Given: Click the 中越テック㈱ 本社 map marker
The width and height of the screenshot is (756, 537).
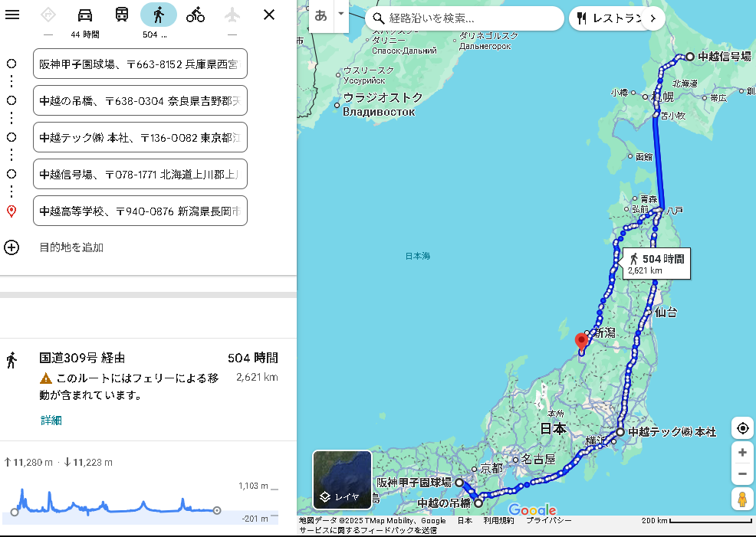Looking at the screenshot, I should click(x=620, y=432).
